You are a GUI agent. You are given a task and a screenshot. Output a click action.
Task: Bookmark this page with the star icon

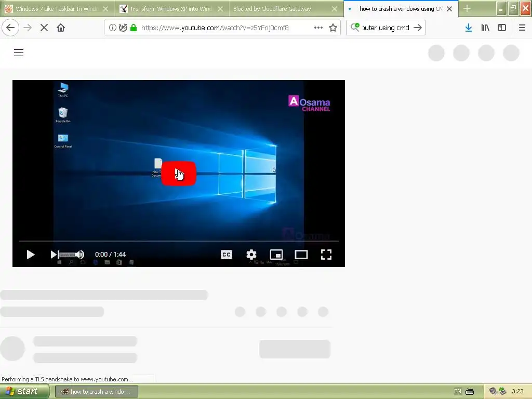pyautogui.click(x=333, y=28)
